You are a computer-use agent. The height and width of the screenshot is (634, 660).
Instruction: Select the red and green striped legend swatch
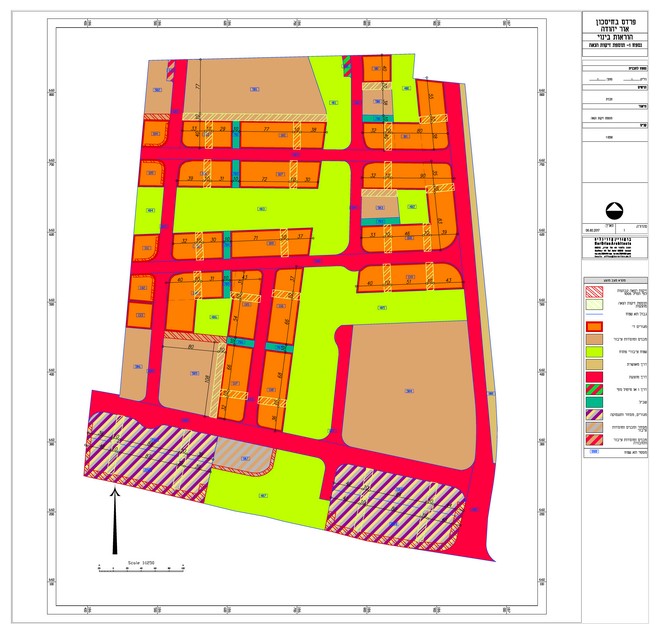coord(594,388)
